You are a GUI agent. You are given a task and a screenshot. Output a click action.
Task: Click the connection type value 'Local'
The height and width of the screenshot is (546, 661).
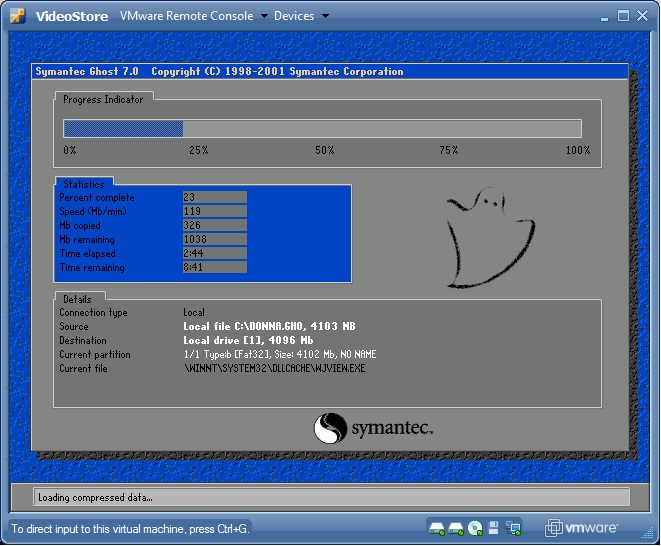click(194, 312)
